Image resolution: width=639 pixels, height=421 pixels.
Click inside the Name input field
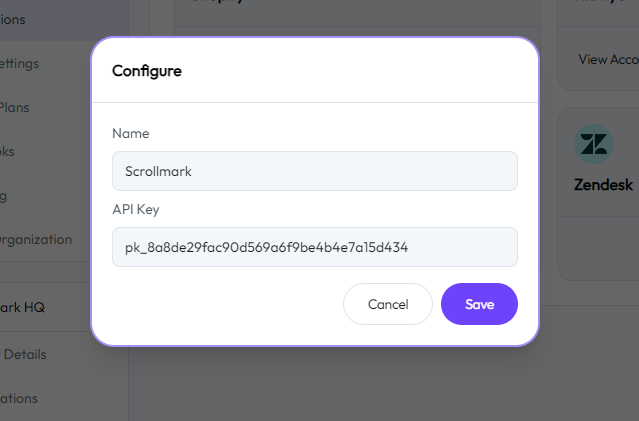[314, 171]
